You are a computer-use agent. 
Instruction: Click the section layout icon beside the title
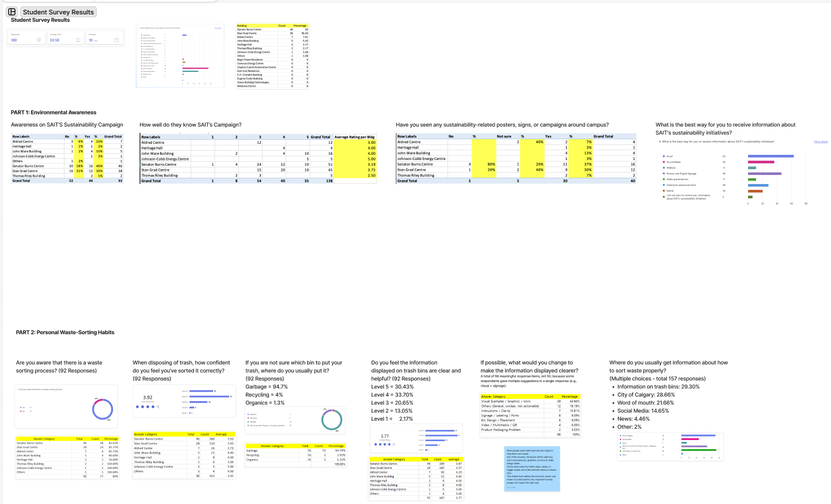12,12
